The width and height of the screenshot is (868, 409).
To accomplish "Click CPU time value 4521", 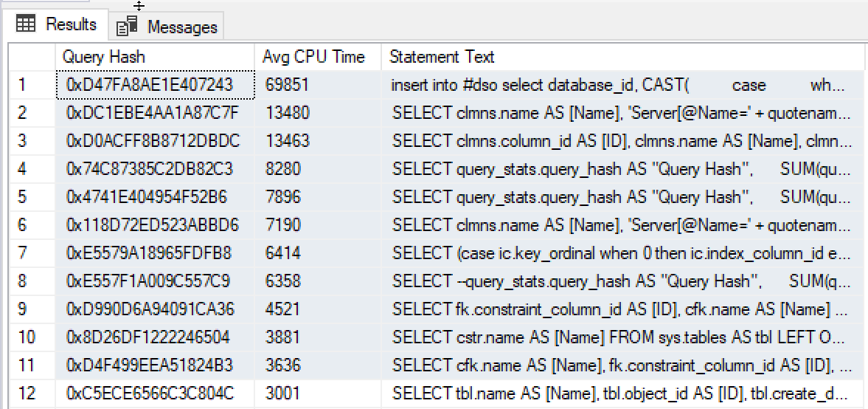I will 318,309.
